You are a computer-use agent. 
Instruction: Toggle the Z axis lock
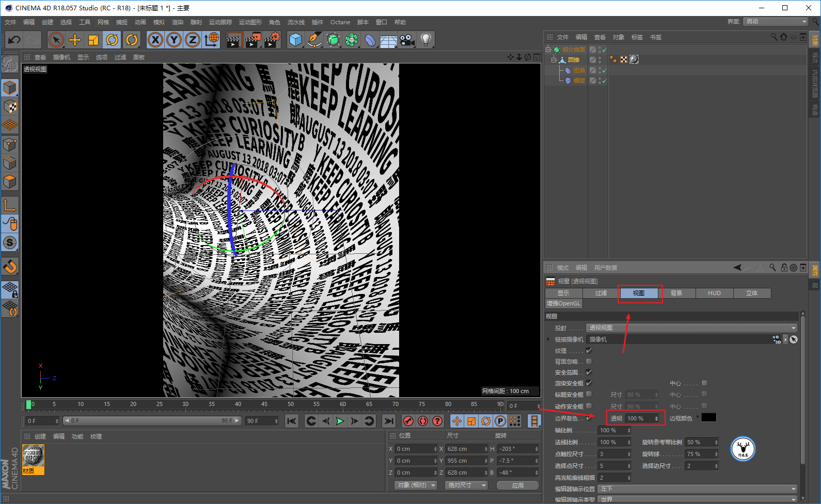coord(193,40)
